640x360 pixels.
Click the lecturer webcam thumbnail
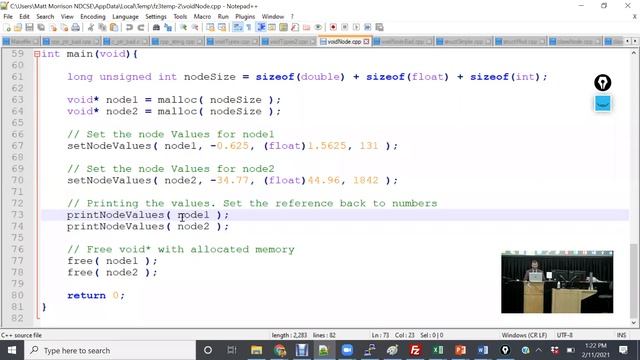(557, 282)
